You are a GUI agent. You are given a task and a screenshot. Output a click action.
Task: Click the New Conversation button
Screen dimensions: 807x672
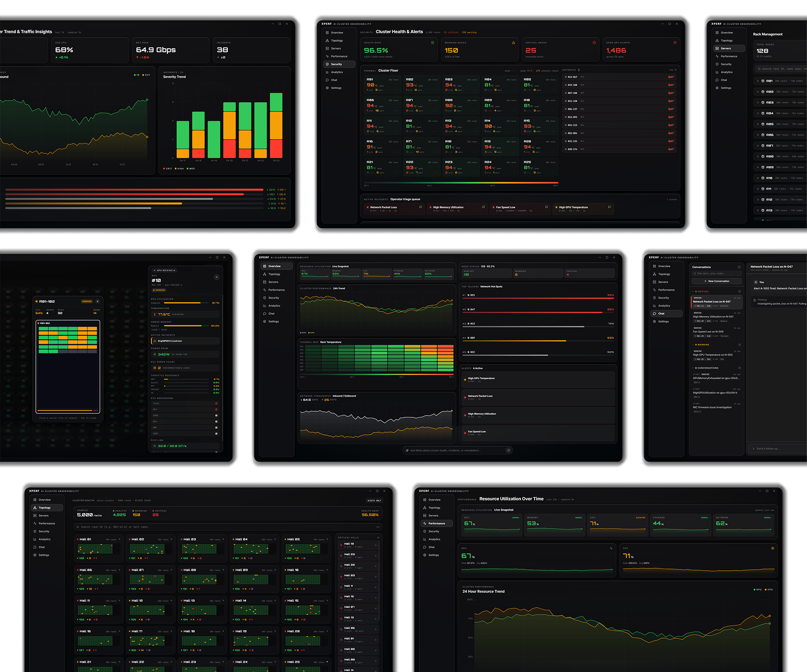point(717,281)
